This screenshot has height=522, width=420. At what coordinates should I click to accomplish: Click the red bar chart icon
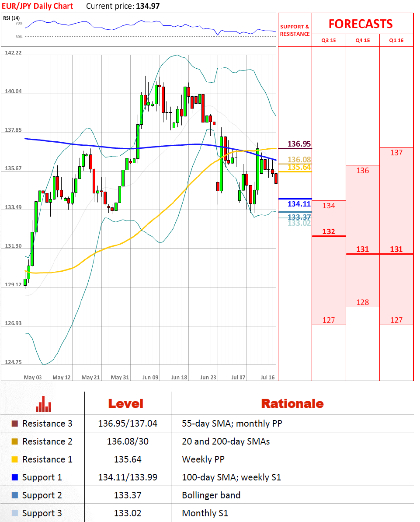(x=44, y=404)
